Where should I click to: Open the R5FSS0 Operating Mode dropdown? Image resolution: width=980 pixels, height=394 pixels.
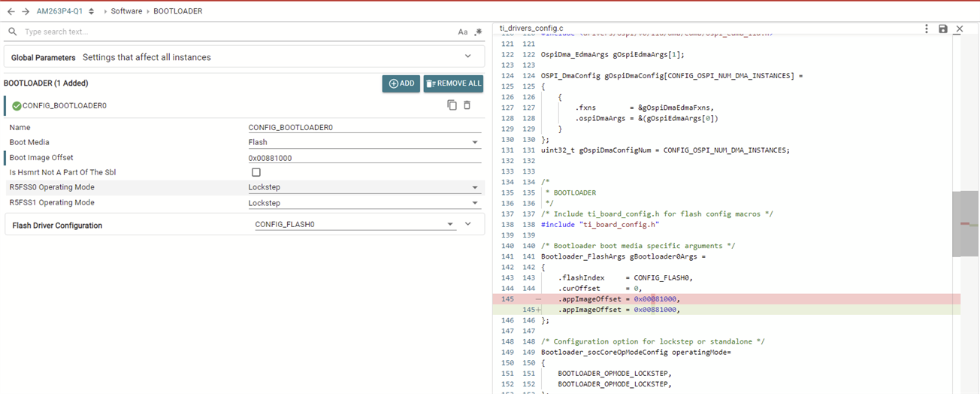click(x=364, y=187)
